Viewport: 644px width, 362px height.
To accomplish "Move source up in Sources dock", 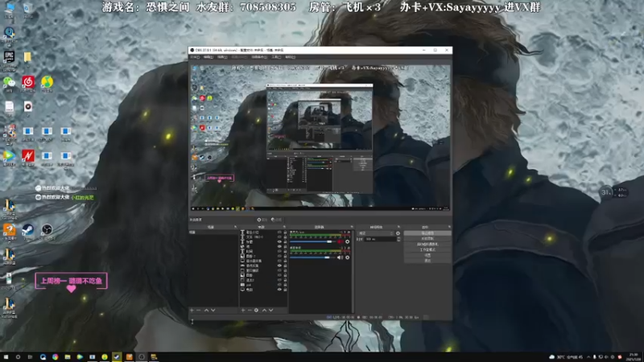I will 265,311.
